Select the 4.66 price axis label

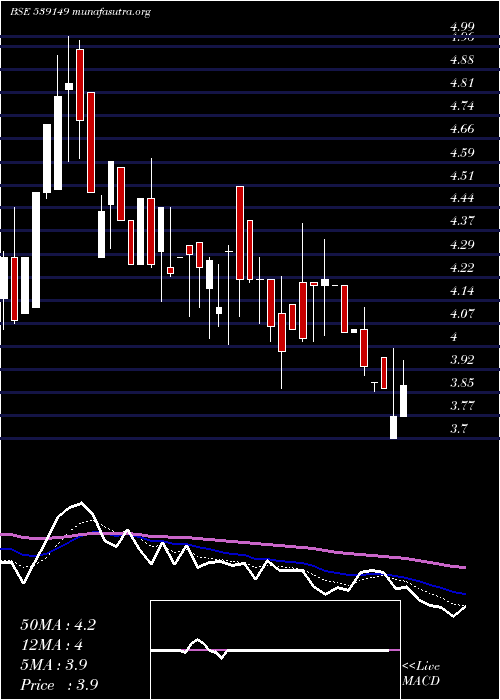462,129
